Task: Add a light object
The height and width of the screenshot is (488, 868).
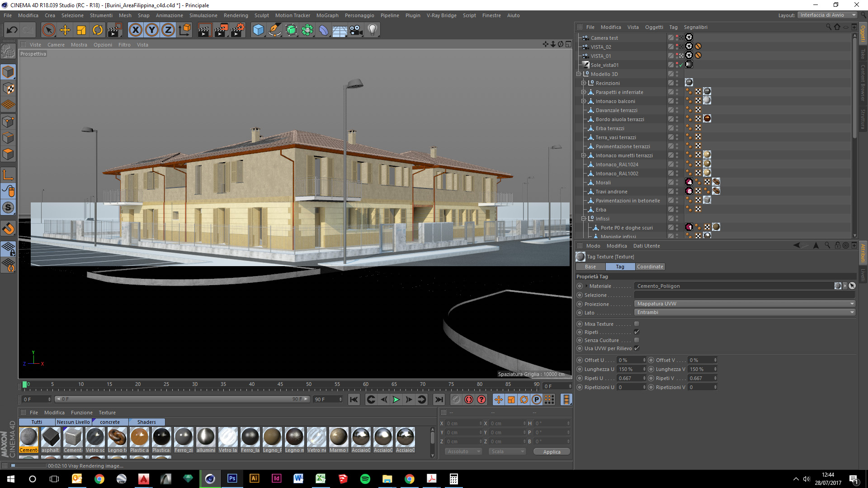Action: point(372,30)
